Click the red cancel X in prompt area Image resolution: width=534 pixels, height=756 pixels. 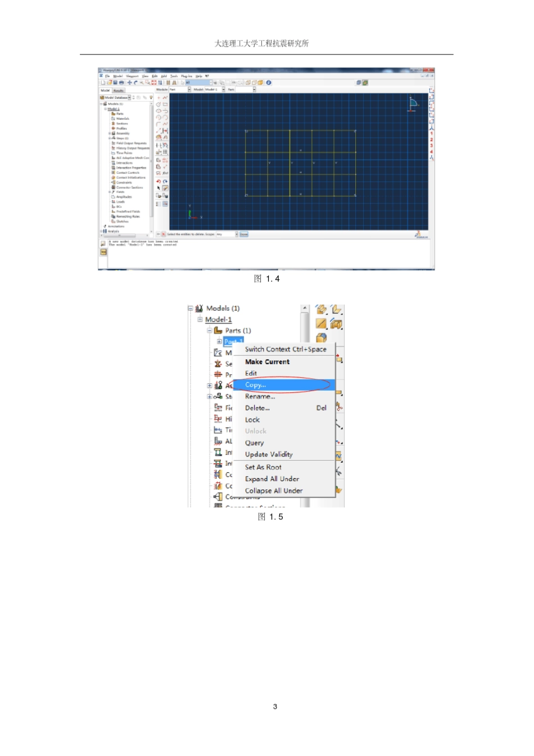(x=164, y=234)
